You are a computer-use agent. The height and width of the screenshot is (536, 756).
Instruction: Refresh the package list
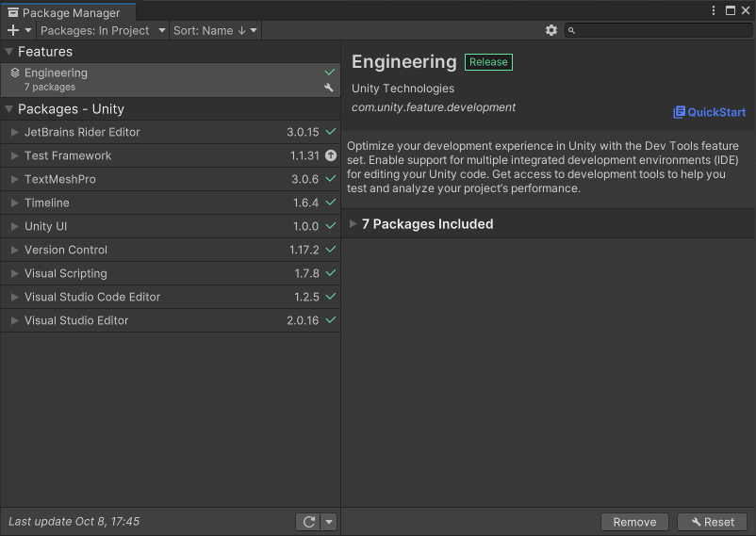pos(309,522)
